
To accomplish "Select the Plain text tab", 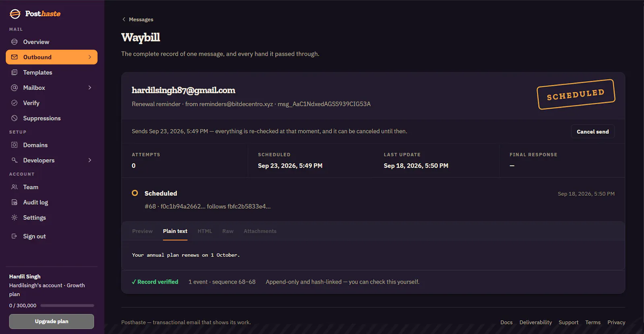I will (x=175, y=231).
